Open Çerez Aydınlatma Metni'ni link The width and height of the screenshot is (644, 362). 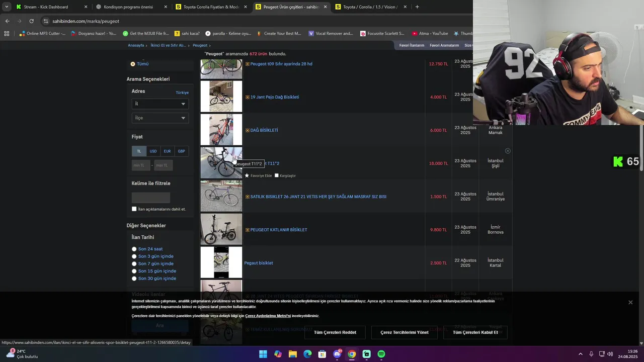click(x=268, y=316)
